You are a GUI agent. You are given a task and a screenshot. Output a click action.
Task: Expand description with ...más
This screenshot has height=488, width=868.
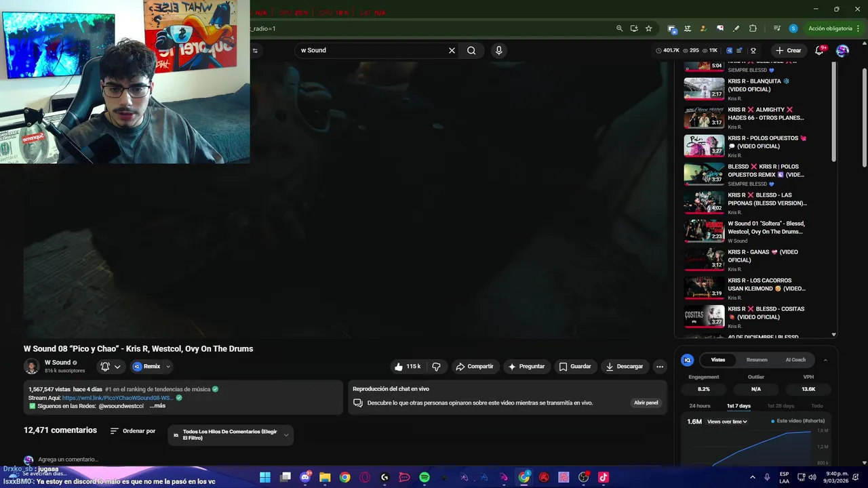coord(157,406)
